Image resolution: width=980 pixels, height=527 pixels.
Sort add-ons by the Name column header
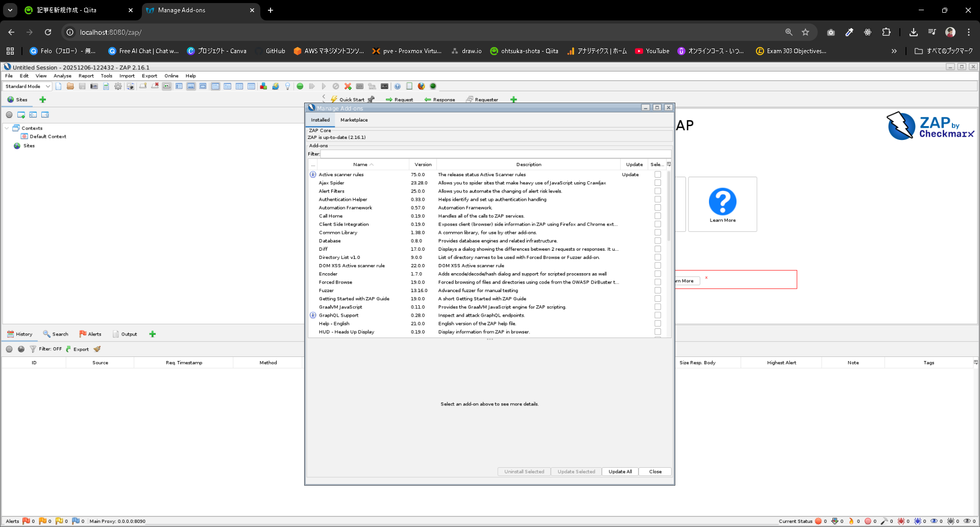click(363, 164)
